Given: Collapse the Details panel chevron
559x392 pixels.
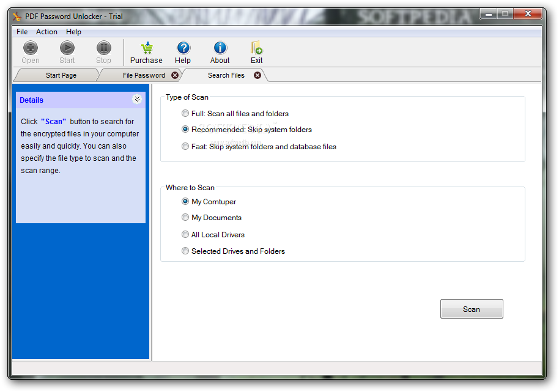Looking at the screenshot, I should tap(137, 99).
